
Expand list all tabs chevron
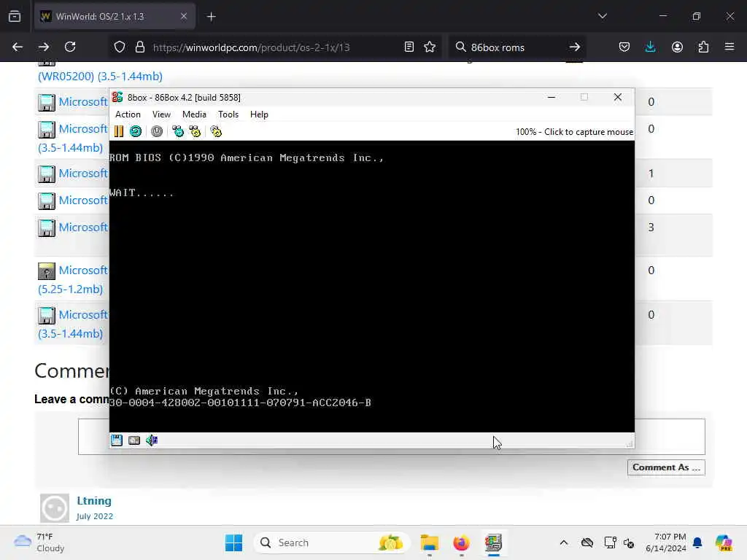point(602,16)
